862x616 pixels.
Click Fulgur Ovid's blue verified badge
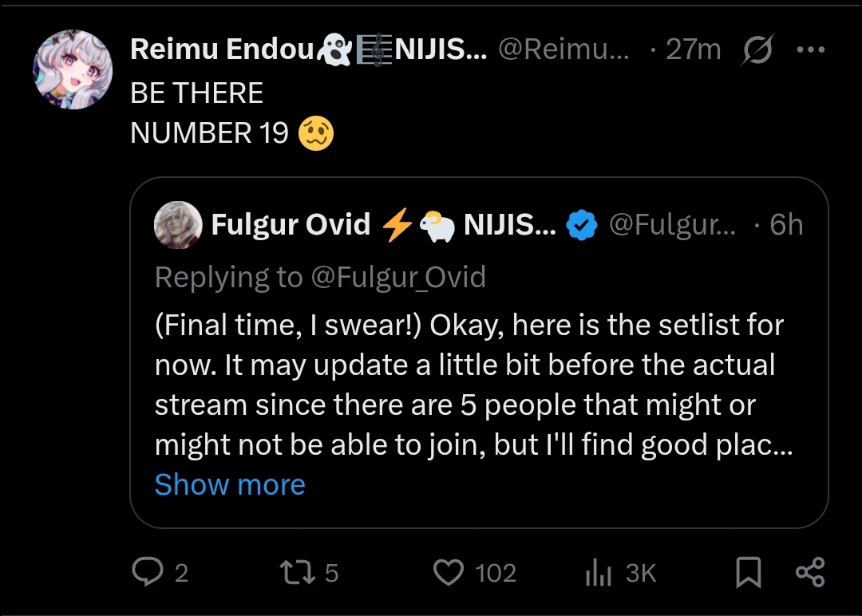582,227
